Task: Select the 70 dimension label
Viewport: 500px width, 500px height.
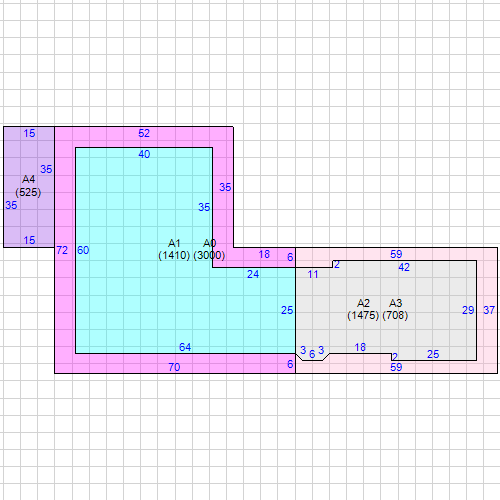Action: 174,367
